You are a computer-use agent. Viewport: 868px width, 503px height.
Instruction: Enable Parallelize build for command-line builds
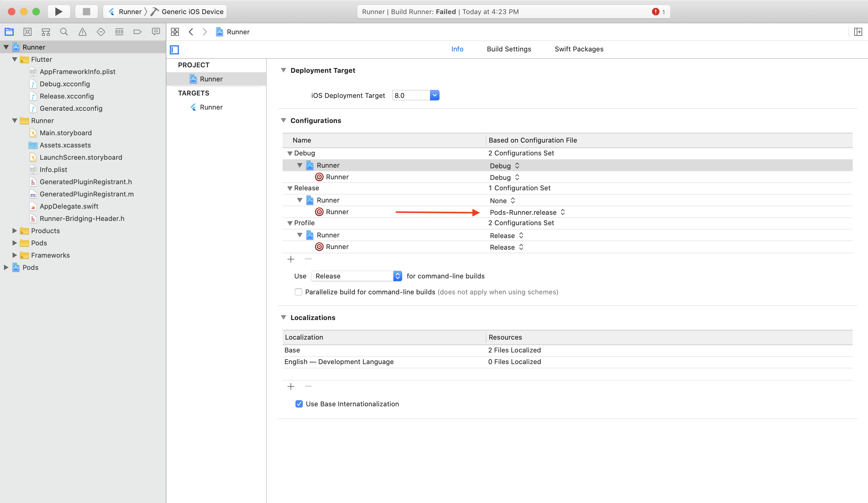pyautogui.click(x=298, y=292)
